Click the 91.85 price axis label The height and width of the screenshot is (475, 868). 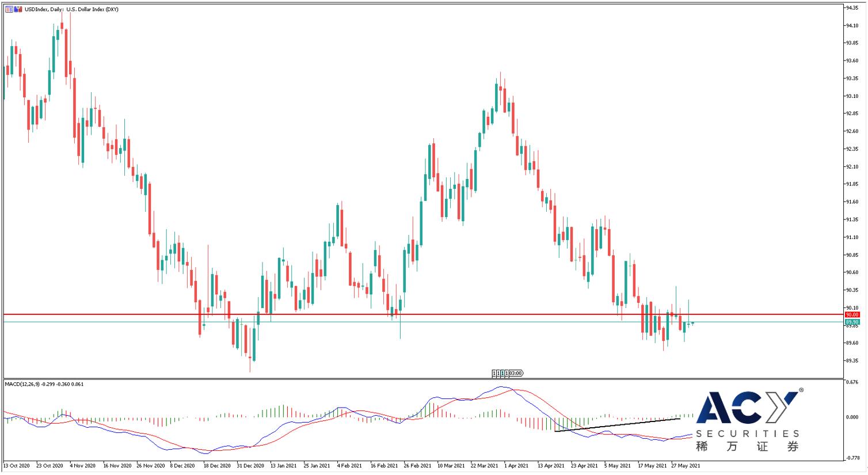click(x=852, y=184)
